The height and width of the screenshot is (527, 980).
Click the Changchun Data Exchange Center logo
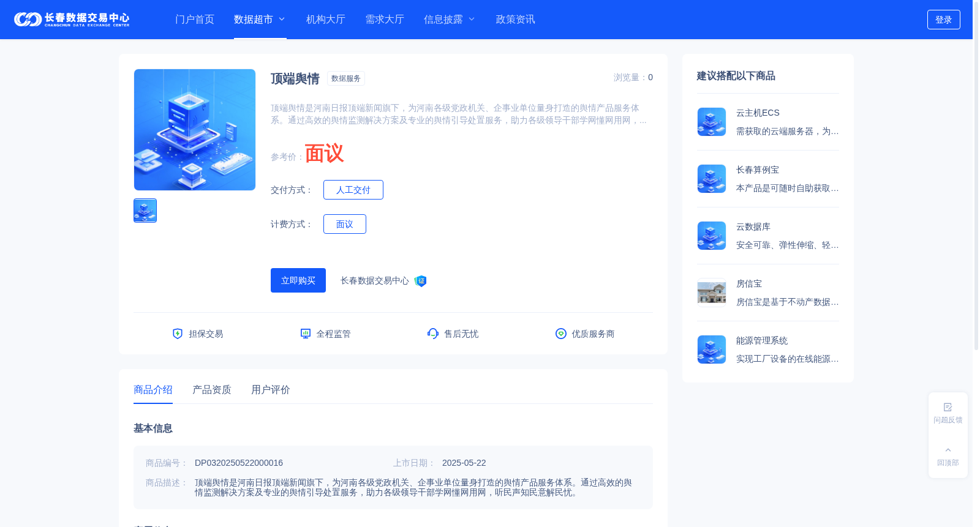pos(72,20)
